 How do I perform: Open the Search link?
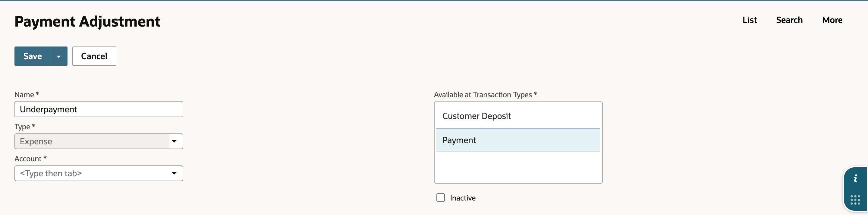(789, 20)
